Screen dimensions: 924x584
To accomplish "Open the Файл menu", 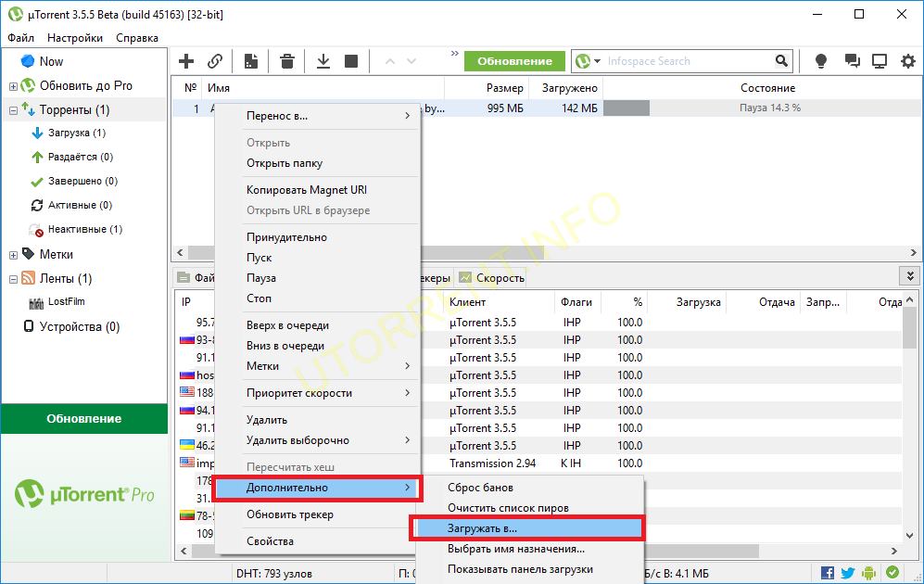I will click(x=20, y=38).
